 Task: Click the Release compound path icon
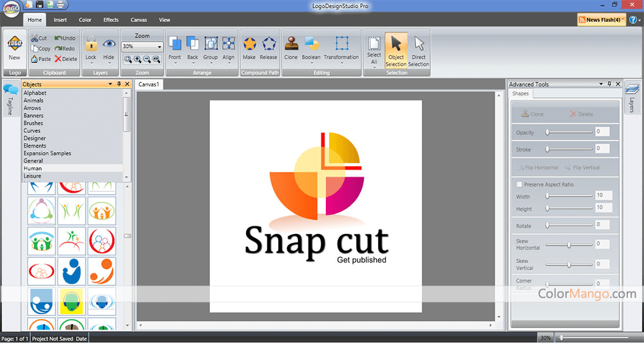point(269,47)
